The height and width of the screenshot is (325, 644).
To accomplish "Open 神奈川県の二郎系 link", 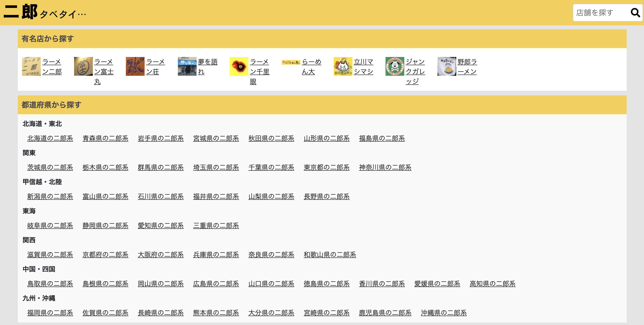I will [x=385, y=167].
